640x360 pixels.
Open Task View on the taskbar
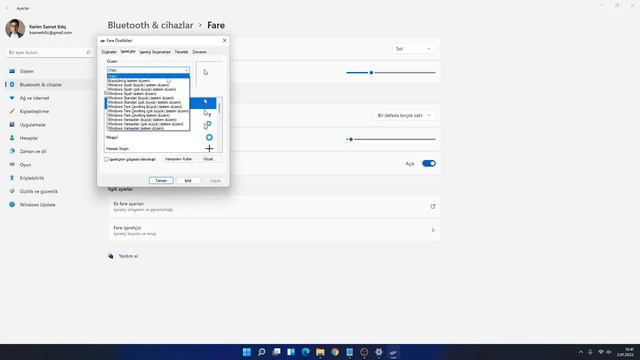click(276, 352)
